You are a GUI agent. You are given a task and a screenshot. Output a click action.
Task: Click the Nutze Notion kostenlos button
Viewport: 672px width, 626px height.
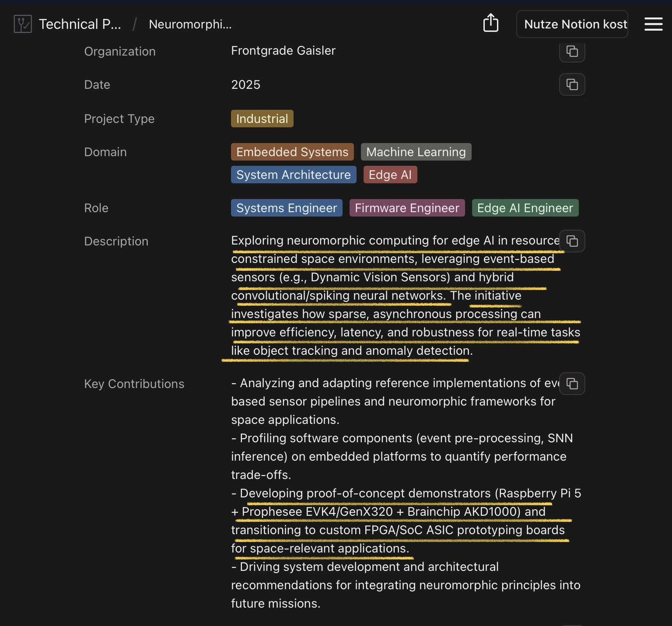pos(572,24)
